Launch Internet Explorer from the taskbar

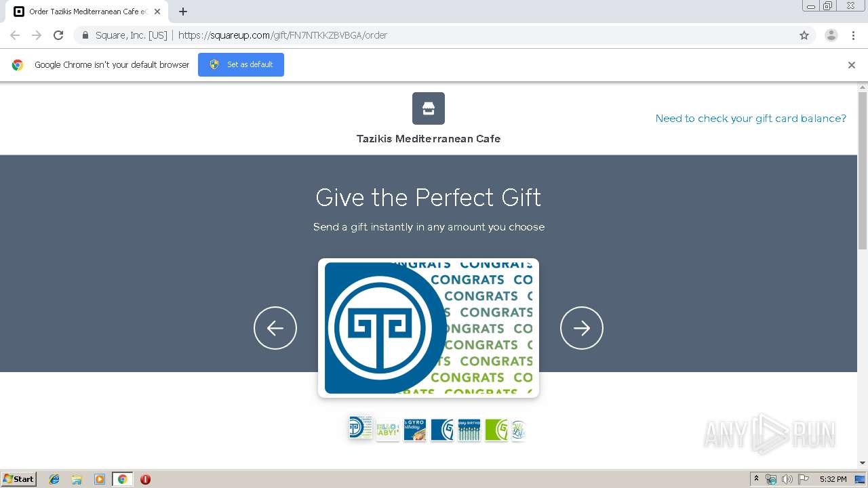click(x=54, y=479)
